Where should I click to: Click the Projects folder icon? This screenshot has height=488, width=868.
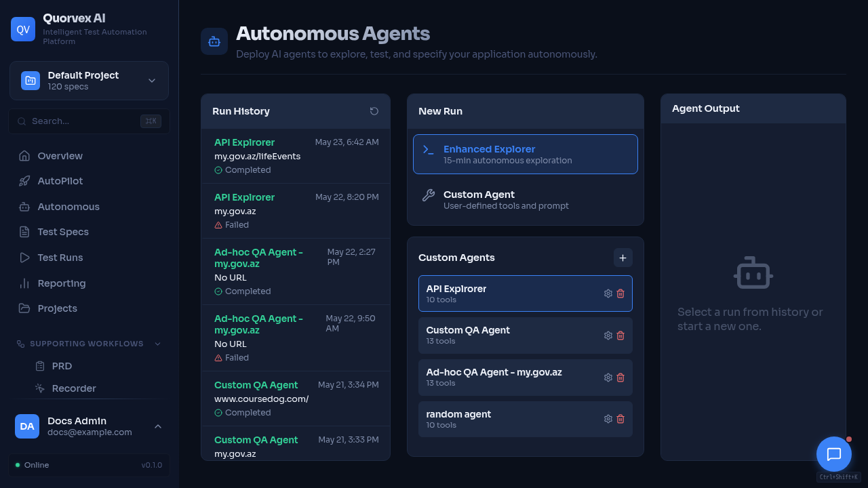click(24, 308)
